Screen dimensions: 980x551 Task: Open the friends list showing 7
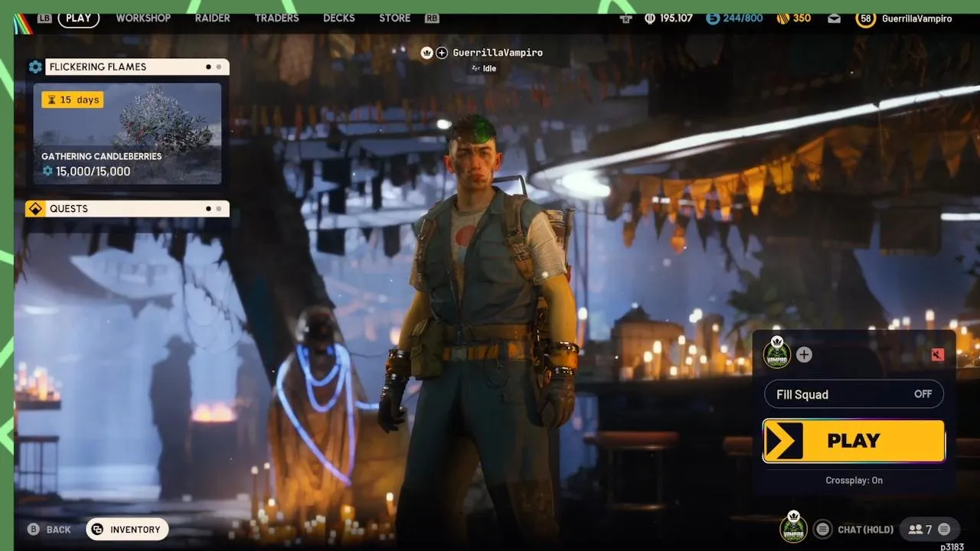pyautogui.click(x=920, y=529)
